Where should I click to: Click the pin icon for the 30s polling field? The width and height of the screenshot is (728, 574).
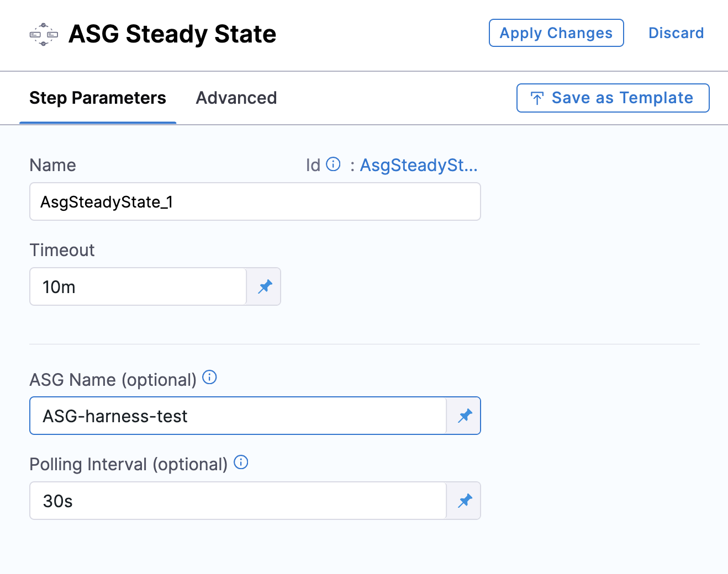(x=465, y=501)
